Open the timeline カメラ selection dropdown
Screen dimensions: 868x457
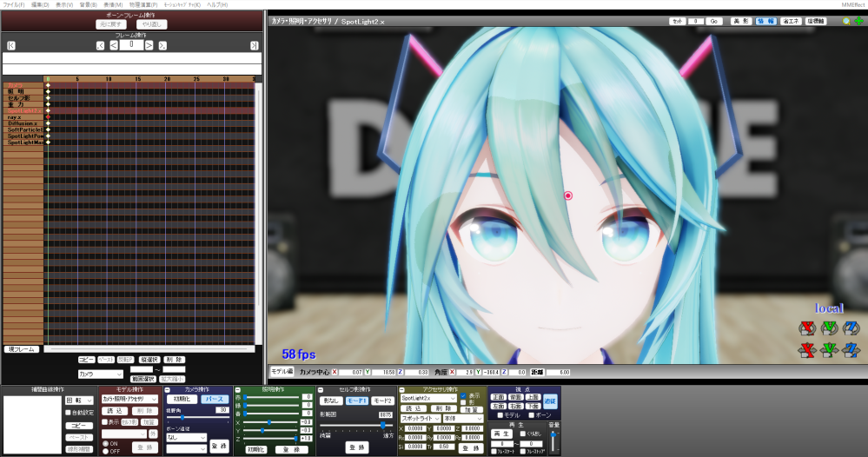click(100, 374)
